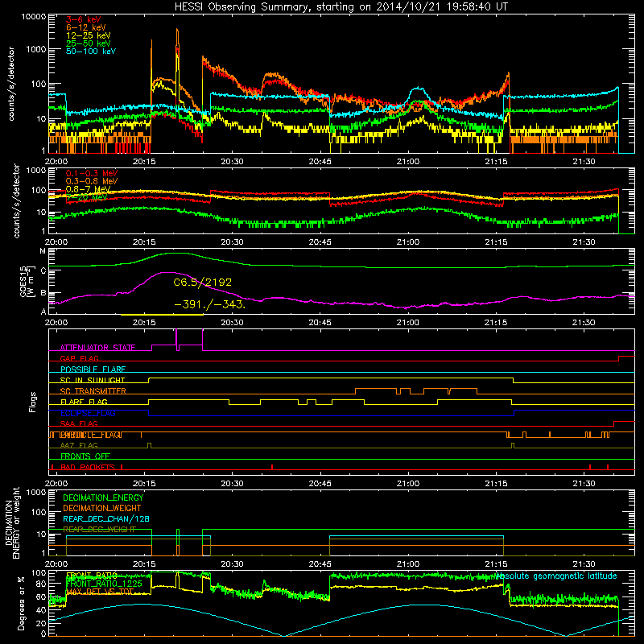The height and width of the screenshot is (644, 644).
Task: Select the 6-12 keV legend label
Action: (x=86, y=27)
